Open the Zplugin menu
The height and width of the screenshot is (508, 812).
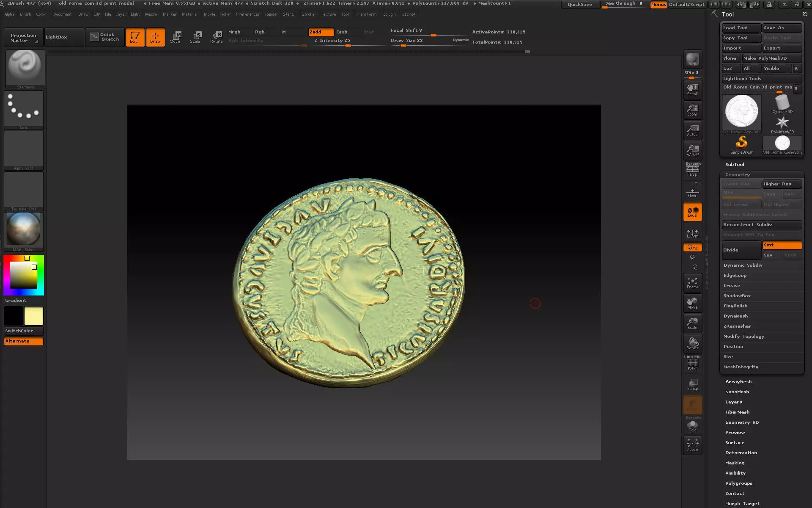389,14
